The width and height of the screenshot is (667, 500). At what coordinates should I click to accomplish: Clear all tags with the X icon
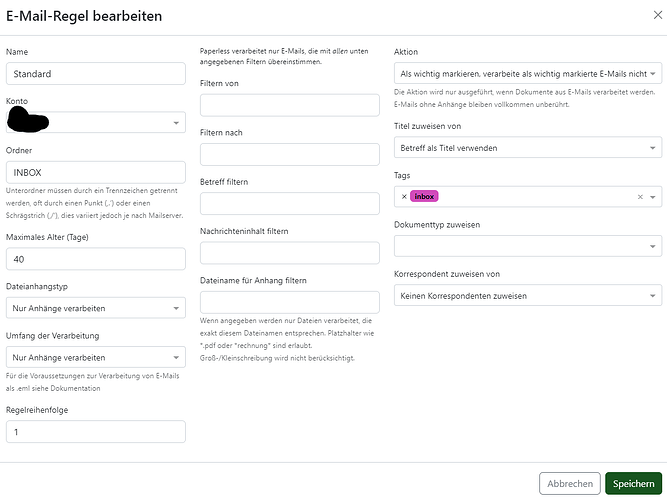(x=640, y=197)
